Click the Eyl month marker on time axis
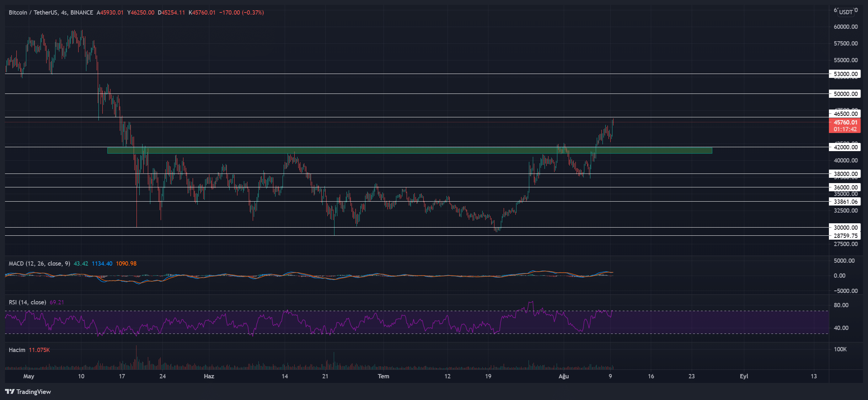 [x=744, y=376]
